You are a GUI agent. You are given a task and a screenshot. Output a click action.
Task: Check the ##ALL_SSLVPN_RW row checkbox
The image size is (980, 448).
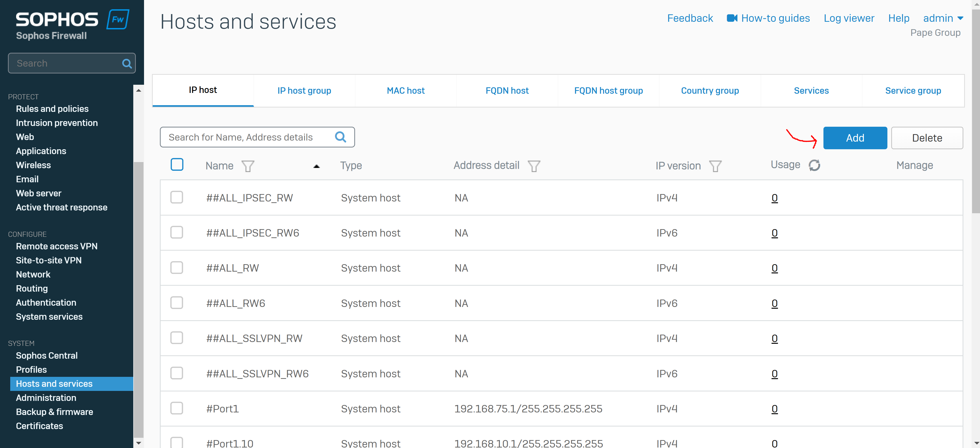177,338
